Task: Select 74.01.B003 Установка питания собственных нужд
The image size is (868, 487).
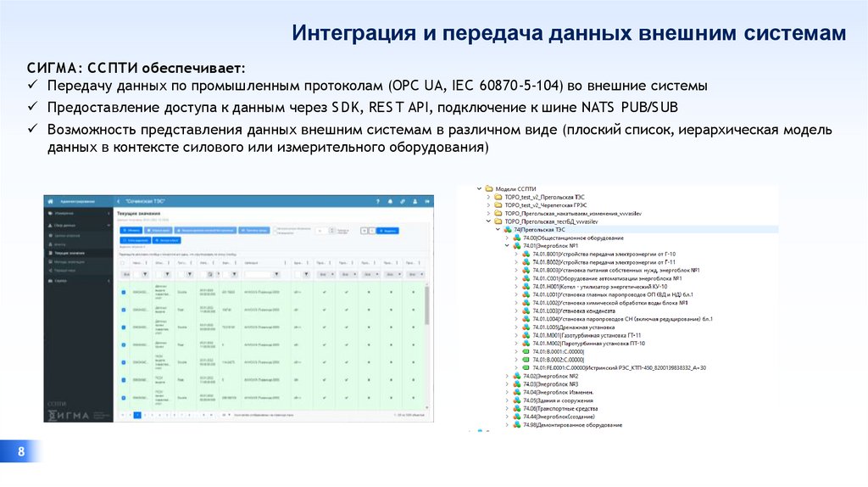Action: (x=615, y=271)
